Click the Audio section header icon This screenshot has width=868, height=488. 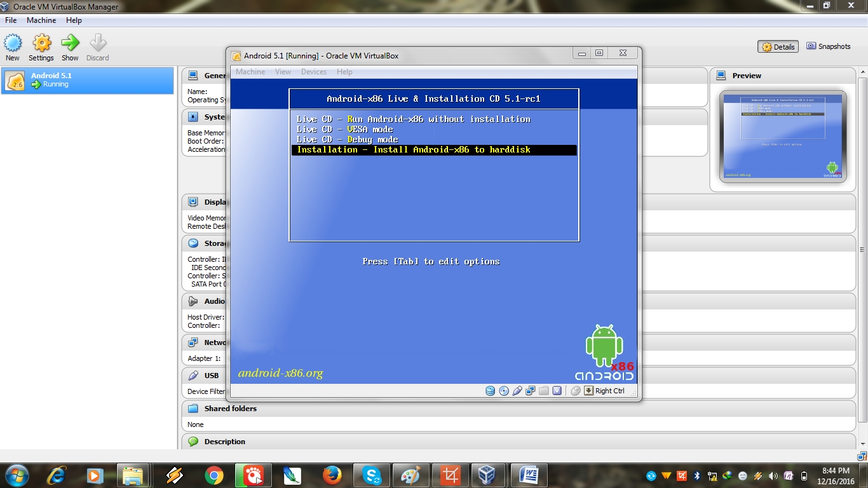point(193,301)
